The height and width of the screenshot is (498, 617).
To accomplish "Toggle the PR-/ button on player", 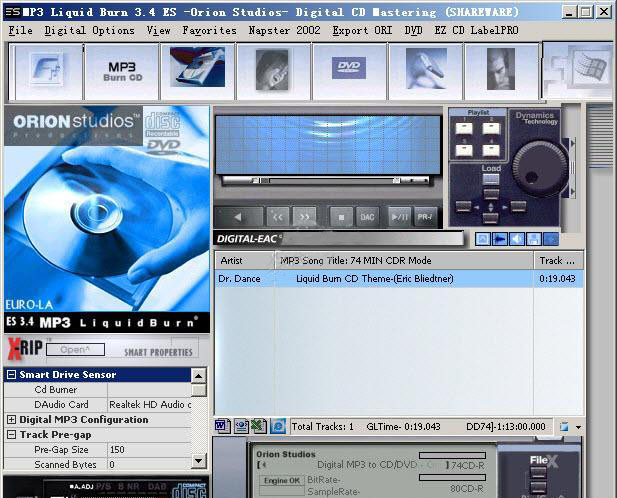I will [426, 216].
